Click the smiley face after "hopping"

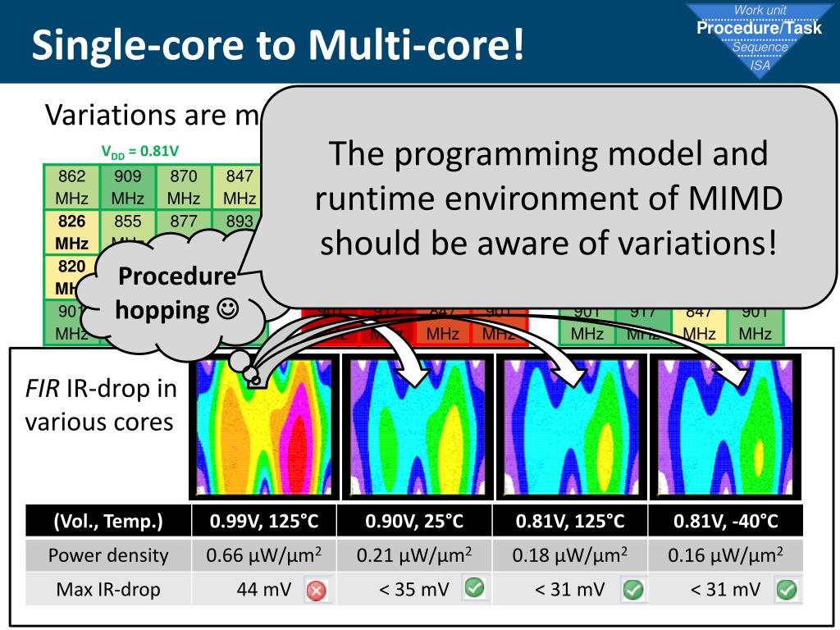coord(228,309)
